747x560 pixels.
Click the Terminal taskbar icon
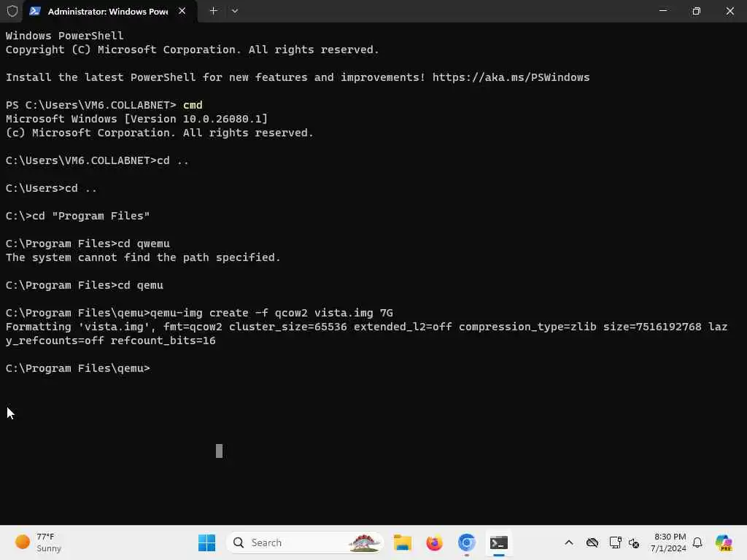click(499, 542)
